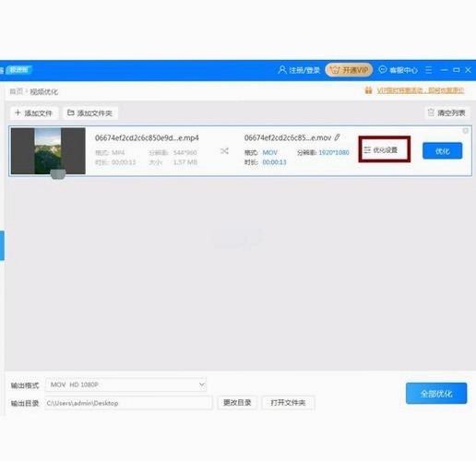The width and height of the screenshot is (476, 461).
Task: Expand the 输出格式 MOV HD 1080P dropdown
Action: pos(125,384)
